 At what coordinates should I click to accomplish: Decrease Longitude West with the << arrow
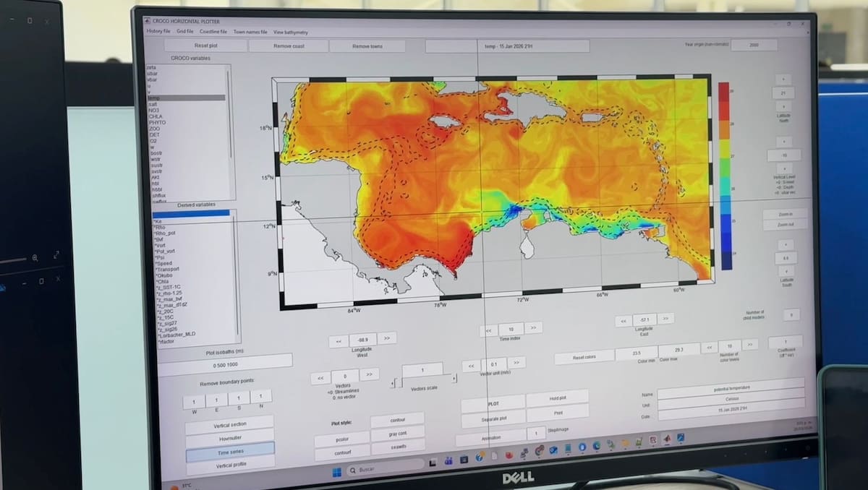(x=338, y=340)
